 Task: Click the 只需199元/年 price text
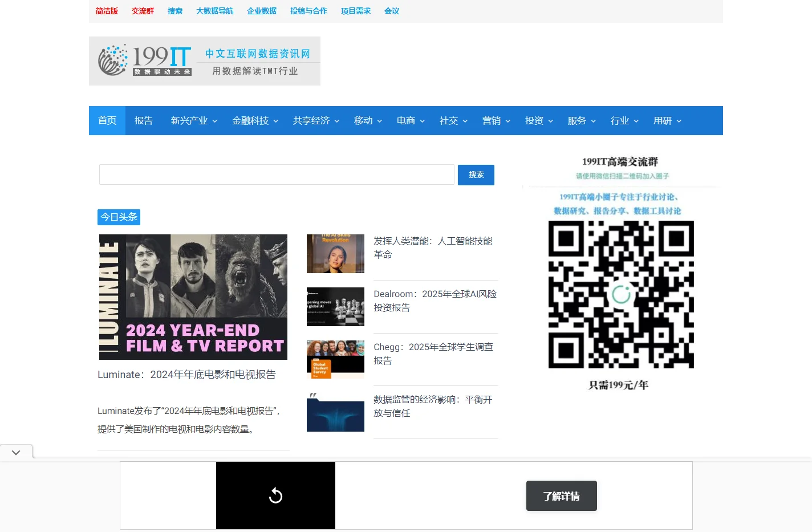[618, 385]
